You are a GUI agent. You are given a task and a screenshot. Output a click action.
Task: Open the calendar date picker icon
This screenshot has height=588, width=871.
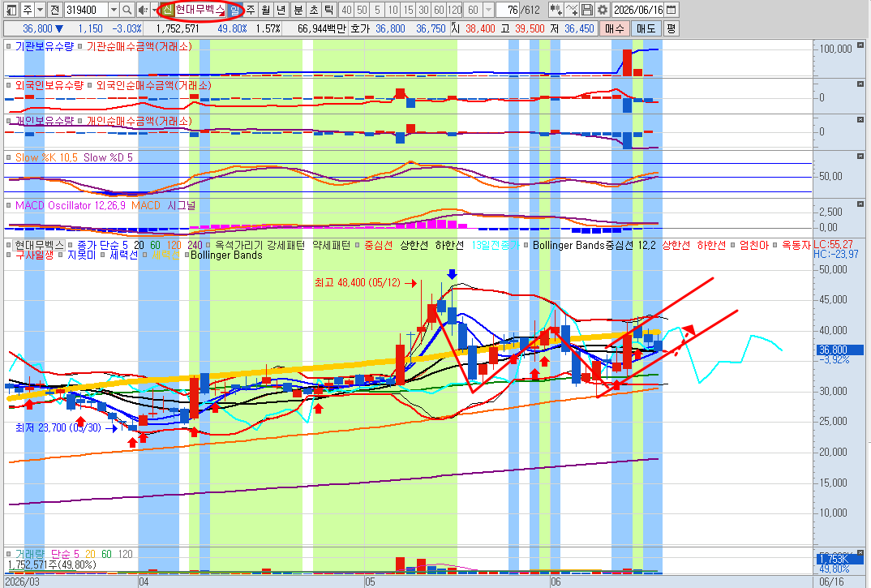click(671, 10)
